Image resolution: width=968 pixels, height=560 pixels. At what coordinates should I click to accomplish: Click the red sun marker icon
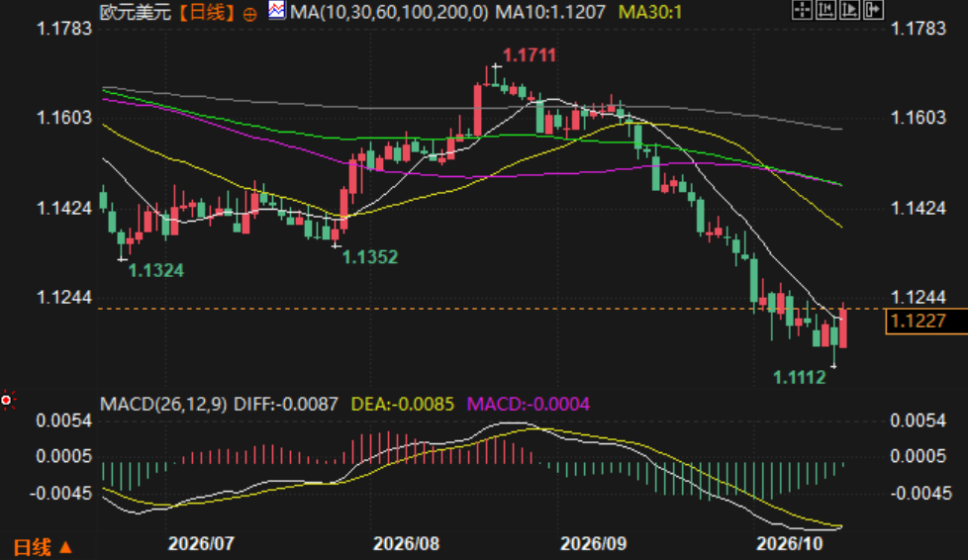tap(7, 401)
